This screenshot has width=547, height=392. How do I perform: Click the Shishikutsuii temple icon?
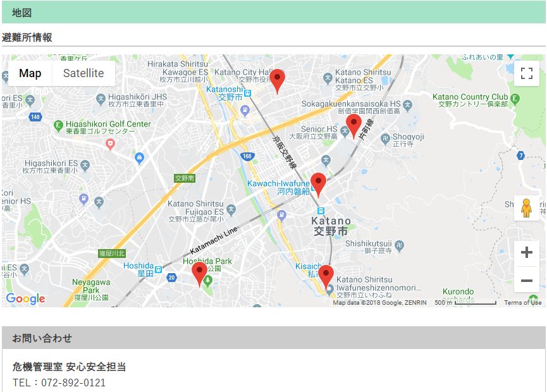tap(400, 245)
